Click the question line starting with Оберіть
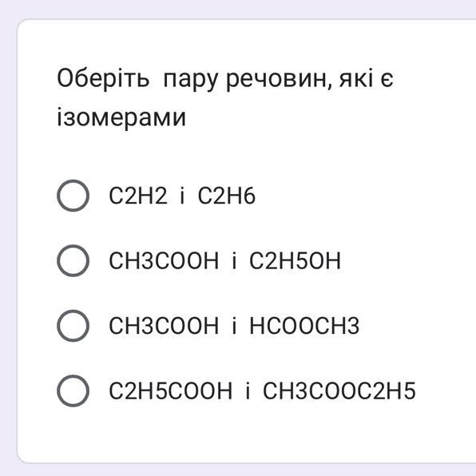 (x=225, y=79)
